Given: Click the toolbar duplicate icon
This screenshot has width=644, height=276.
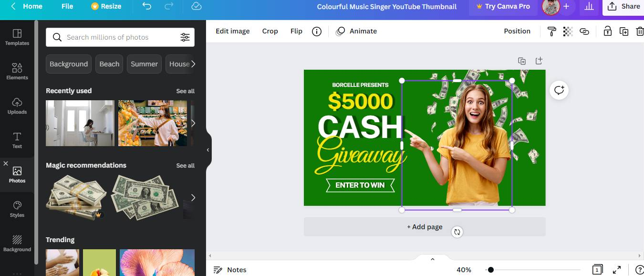Looking at the screenshot, I should [x=623, y=32].
